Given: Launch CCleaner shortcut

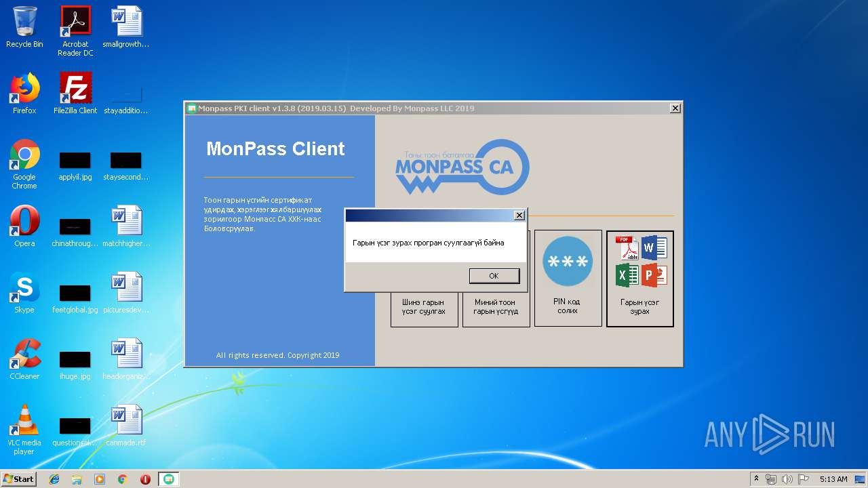Looking at the screenshot, I should (24, 359).
